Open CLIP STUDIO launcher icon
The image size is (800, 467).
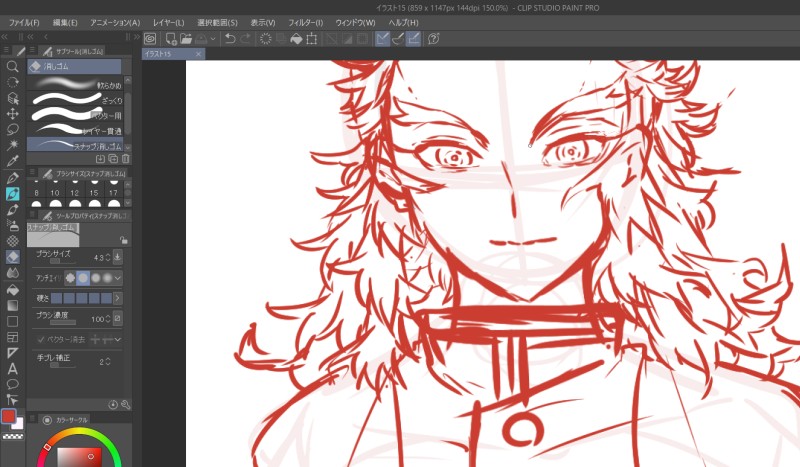tap(150, 39)
